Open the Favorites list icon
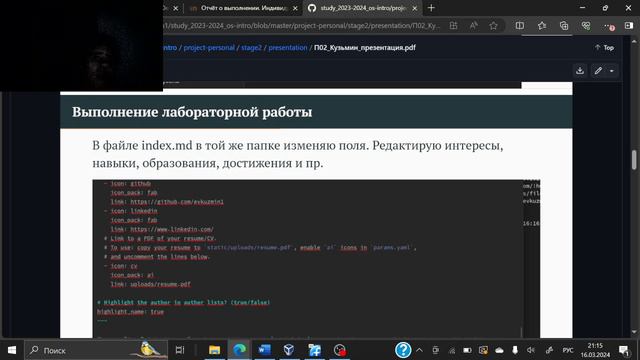Viewport: 640px width, 360px height. [x=542, y=26]
